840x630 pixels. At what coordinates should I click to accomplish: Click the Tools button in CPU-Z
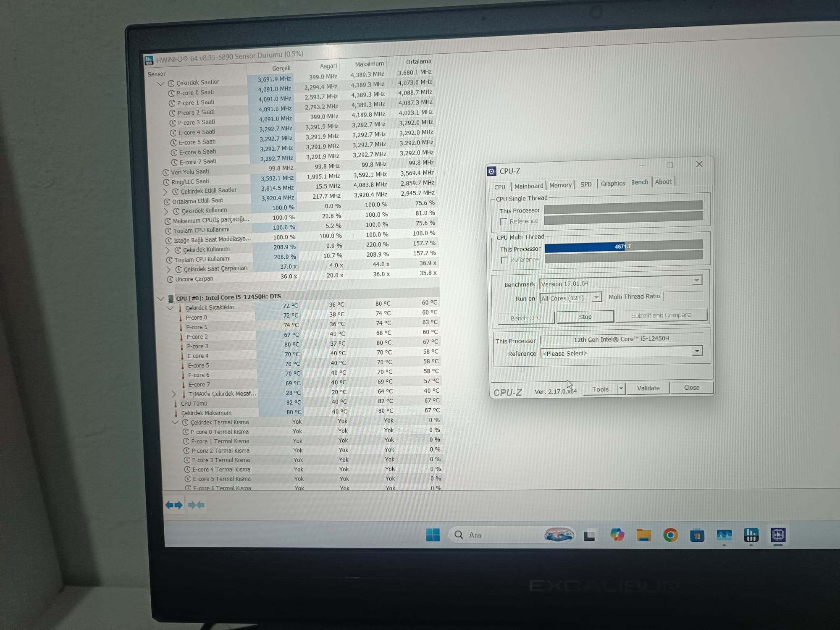coord(600,389)
